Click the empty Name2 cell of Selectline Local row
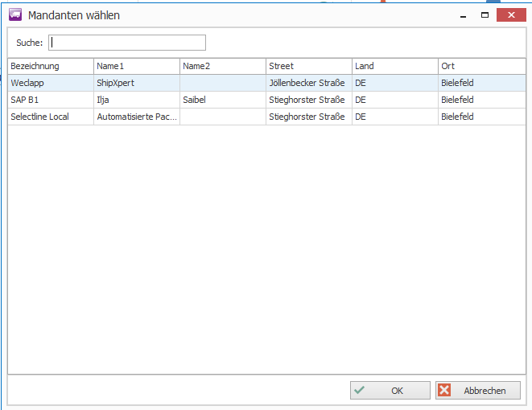 (x=223, y=117)
